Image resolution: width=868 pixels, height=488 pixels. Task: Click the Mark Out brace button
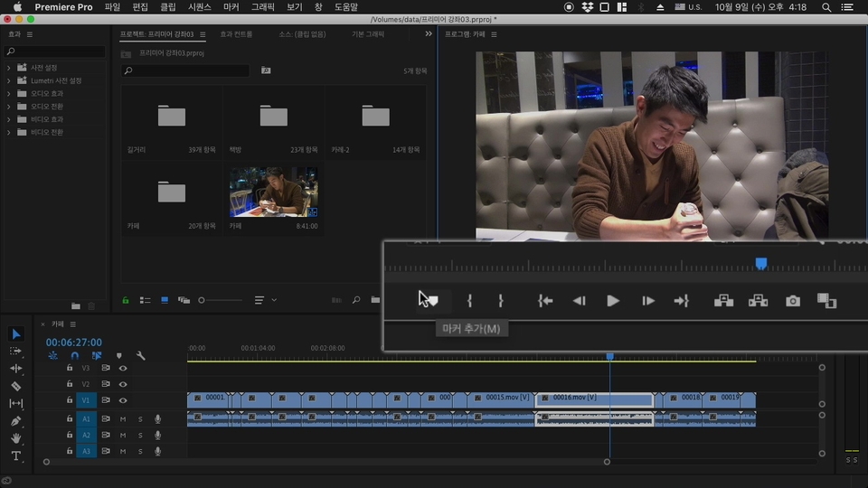[501, 300]
